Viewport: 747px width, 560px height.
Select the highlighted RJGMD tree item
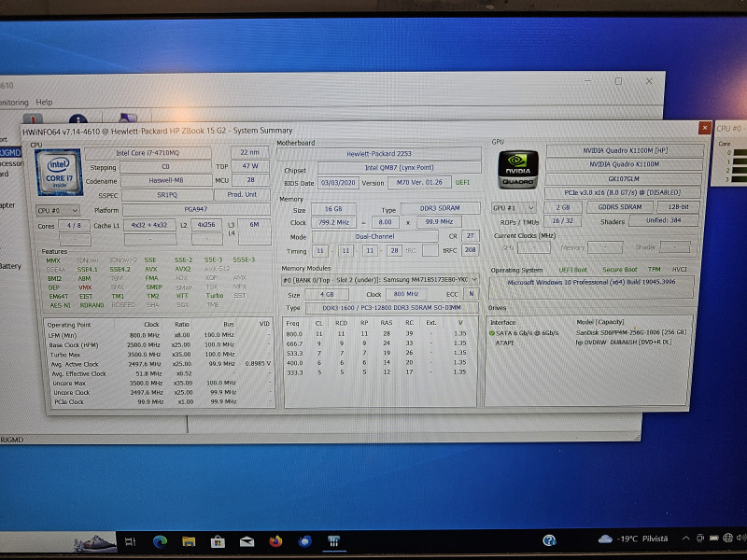click(10, 152)
